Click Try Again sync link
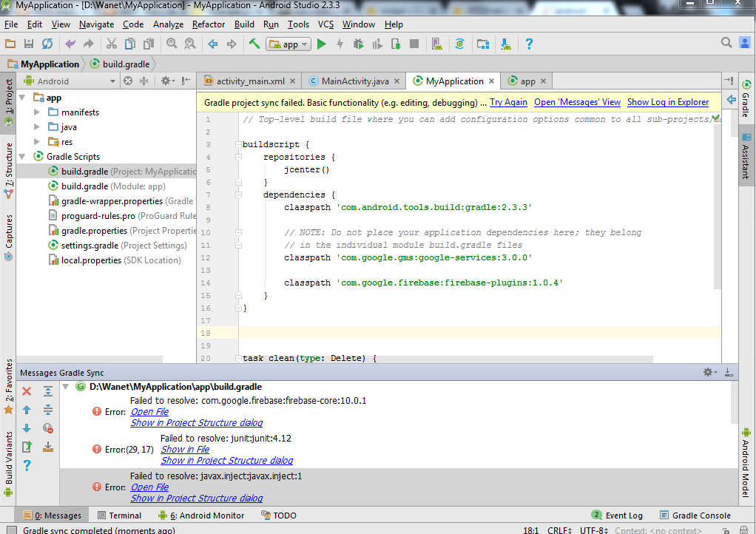Image resolution: width=756 pixels, height=534 pixels. (508, 102)
